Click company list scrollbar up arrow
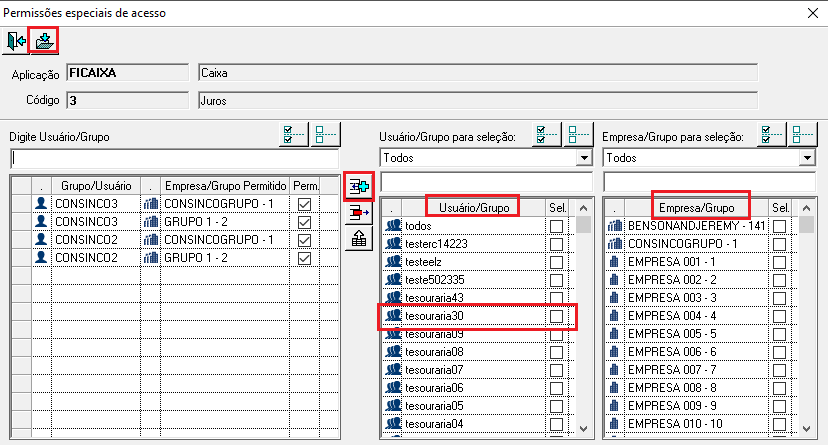 pos(806,208)
